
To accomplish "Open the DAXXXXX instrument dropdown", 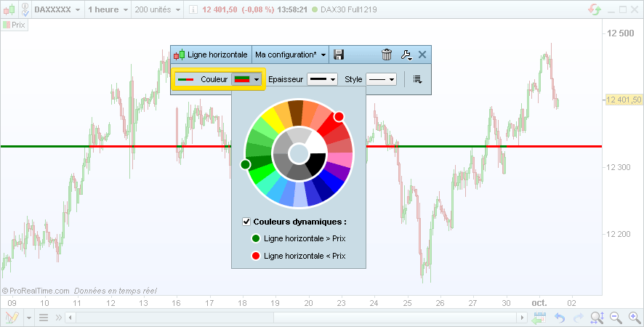I will pyautogui.click(x=57, y=9).
